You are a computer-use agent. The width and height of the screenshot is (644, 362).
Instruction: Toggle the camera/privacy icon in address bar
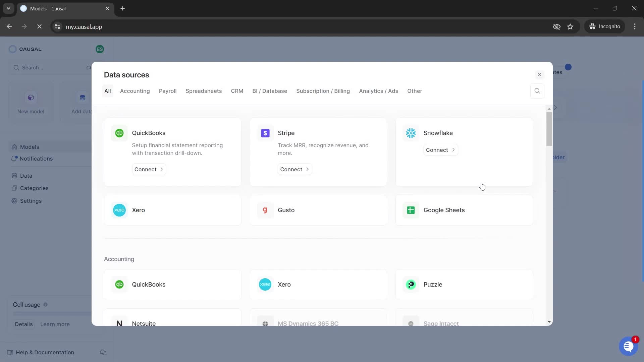coord(556,26)
